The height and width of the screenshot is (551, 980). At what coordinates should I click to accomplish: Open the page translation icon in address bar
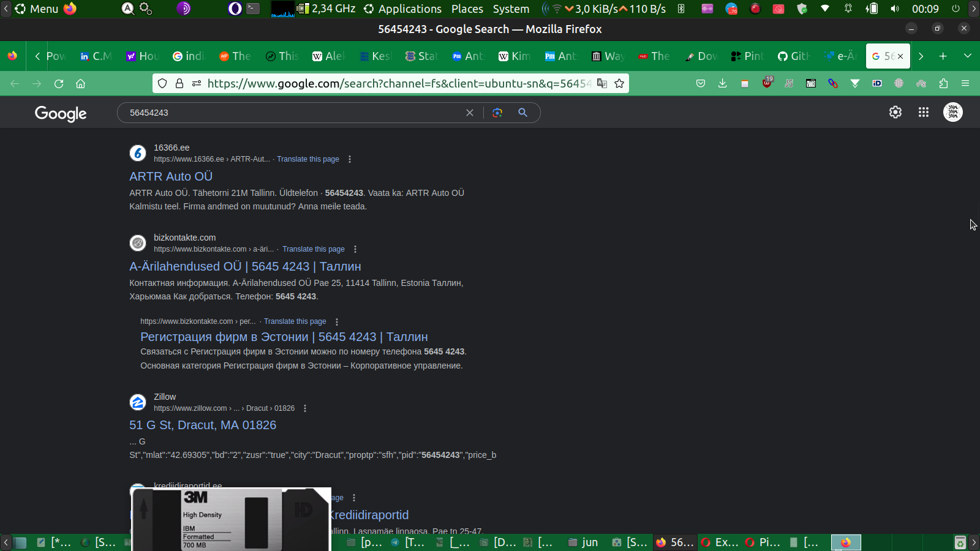coord(602,83)
